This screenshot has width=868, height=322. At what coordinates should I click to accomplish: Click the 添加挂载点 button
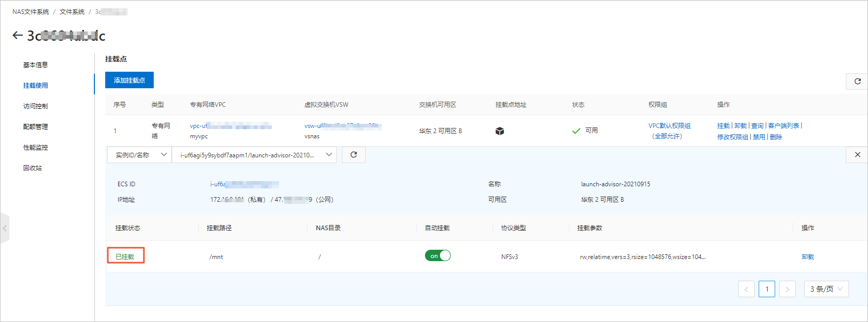click(x=129, y=80)
